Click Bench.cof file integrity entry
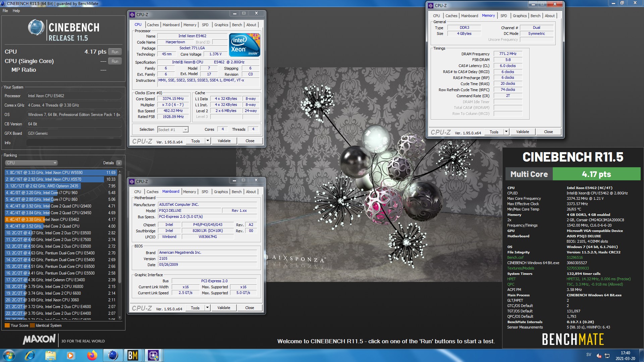 tap(515, 258)
